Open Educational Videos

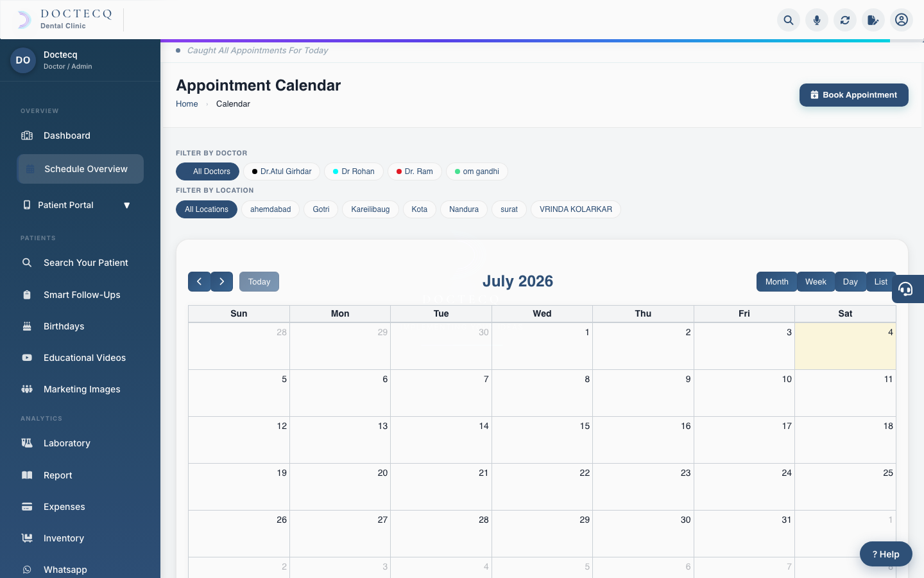80,358
